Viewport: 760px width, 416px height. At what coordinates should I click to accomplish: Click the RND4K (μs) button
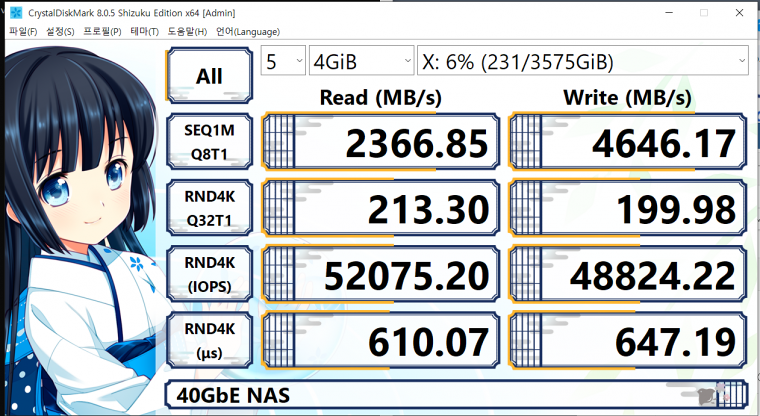[x=209, y=341]
